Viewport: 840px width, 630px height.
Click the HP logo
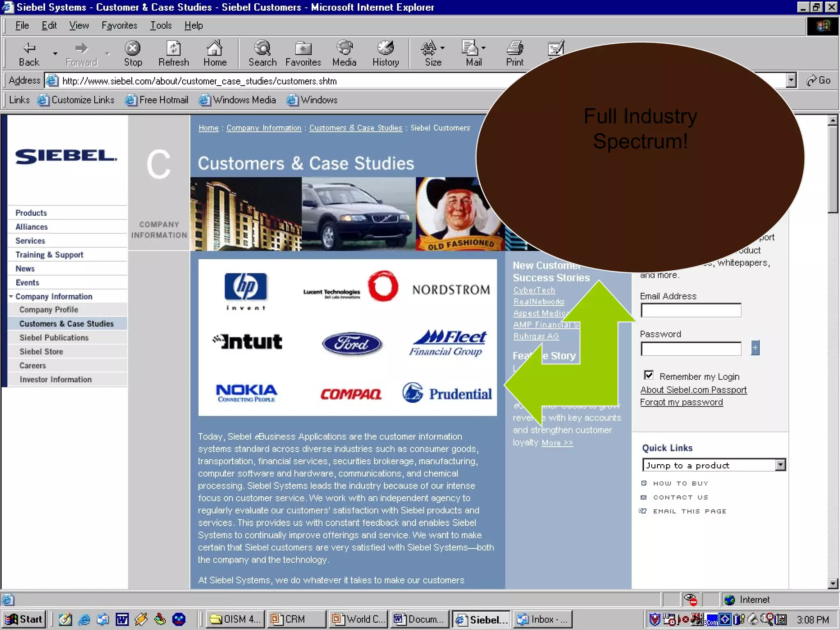[246, 291]
